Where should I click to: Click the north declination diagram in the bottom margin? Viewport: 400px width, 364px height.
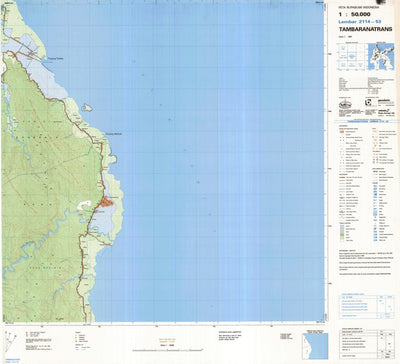[x=10, y=341]
